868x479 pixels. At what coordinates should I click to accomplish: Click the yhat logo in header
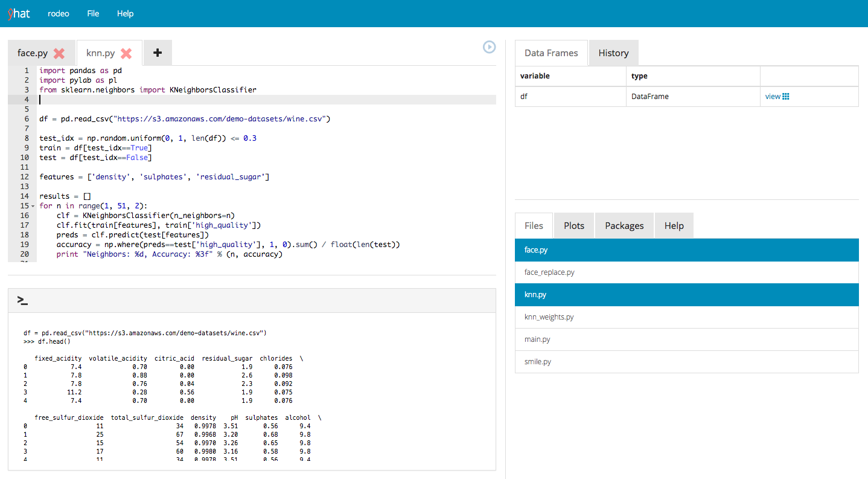[19, 13]
